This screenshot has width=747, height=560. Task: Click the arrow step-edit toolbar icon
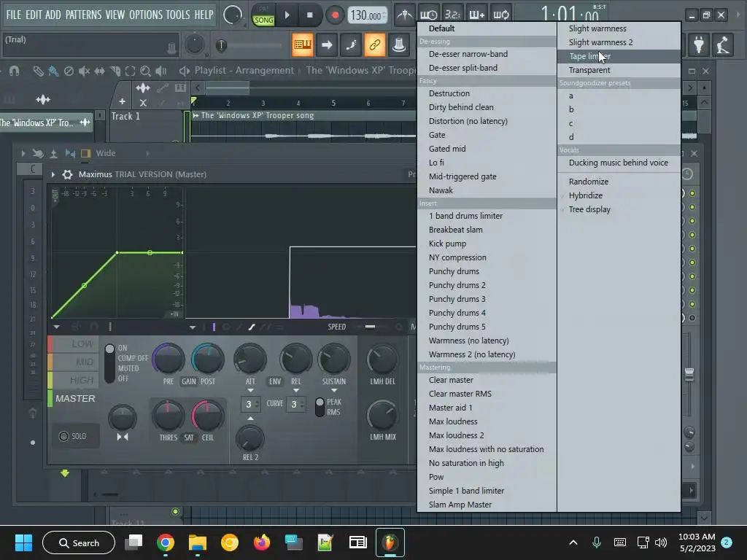click(x=327, y=44)
